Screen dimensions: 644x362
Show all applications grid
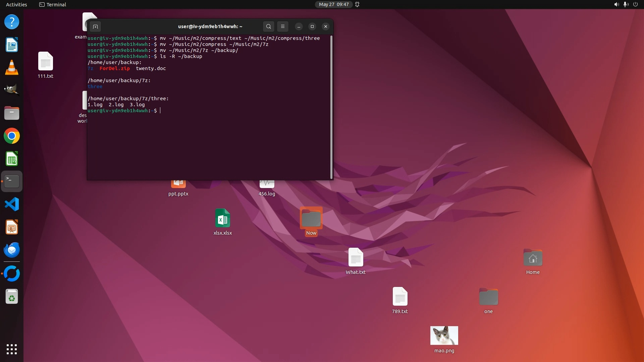[x=12, y=349]
